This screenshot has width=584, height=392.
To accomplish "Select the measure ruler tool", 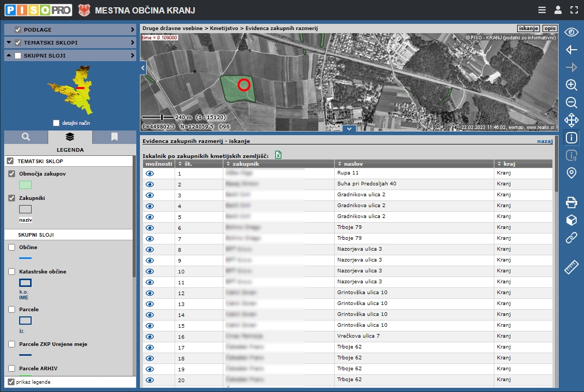I will coord(571,267).
